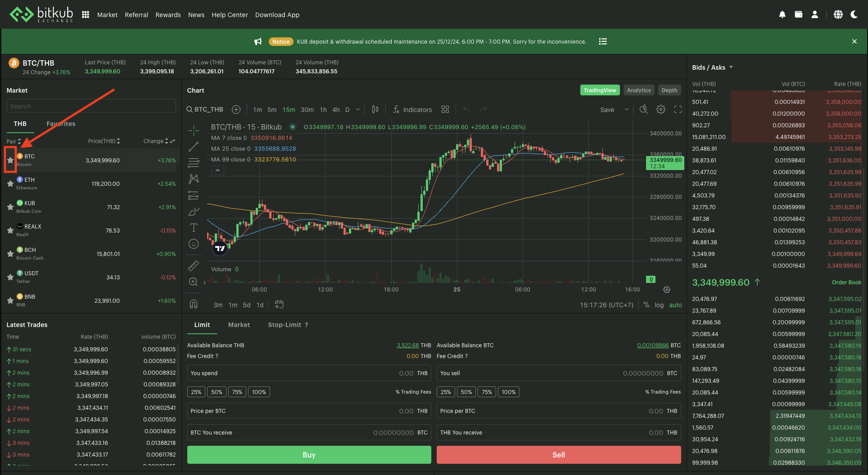This screenshot has width=868, height=475.
Task: Sort market list by Pair
Action: (x=14, y=141)
